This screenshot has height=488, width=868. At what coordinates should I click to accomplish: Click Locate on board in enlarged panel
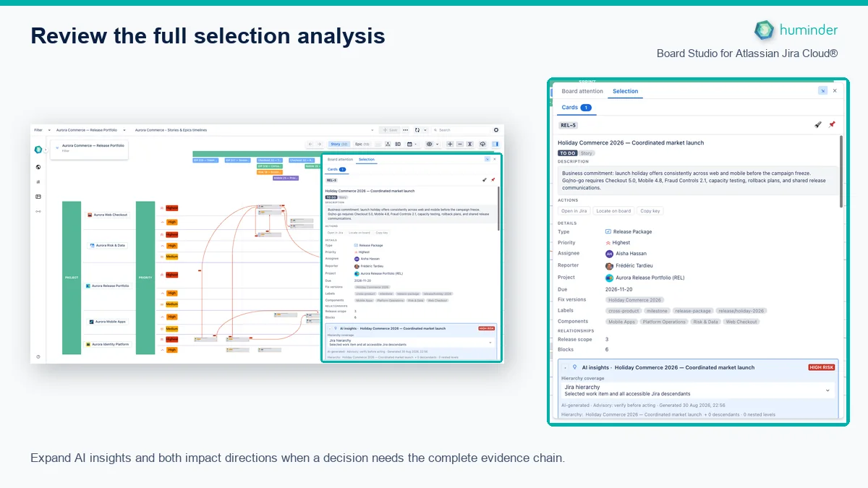click(613, 211)
